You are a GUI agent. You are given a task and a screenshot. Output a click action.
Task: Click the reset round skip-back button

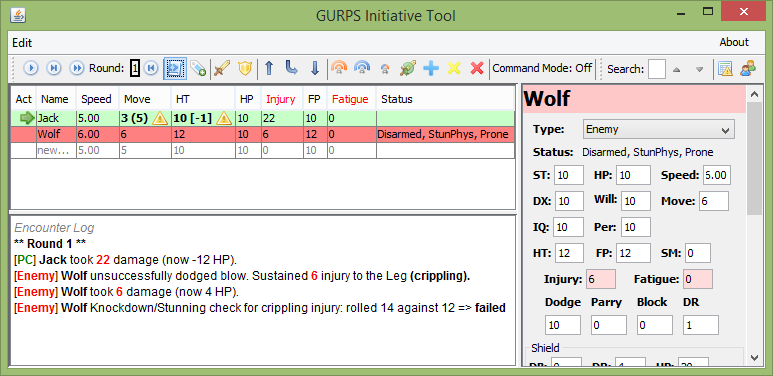click(x=151, y=68)
